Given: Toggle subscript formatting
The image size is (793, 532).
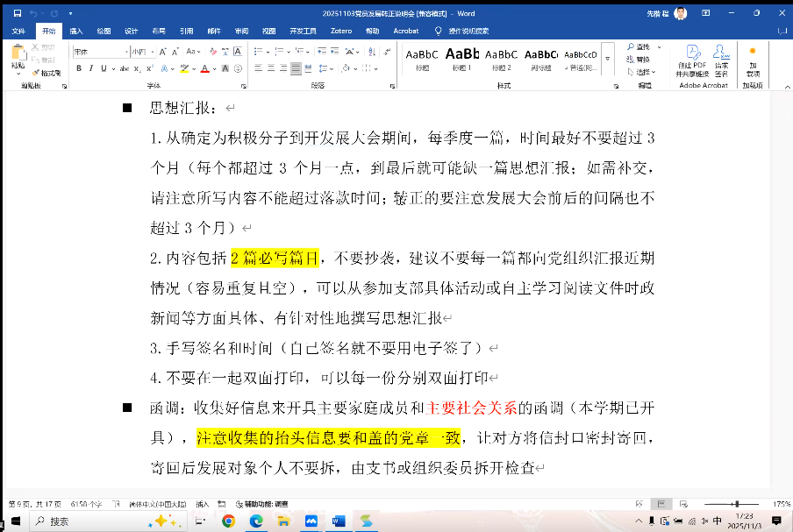Looking at the screenshot, I should [138, 68].
